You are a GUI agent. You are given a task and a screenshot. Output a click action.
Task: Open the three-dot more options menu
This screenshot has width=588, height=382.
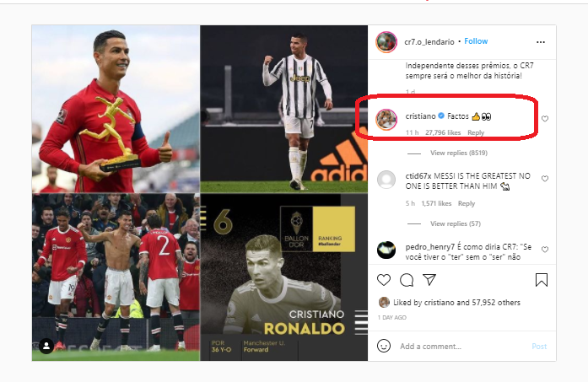[x=541, y=42]
